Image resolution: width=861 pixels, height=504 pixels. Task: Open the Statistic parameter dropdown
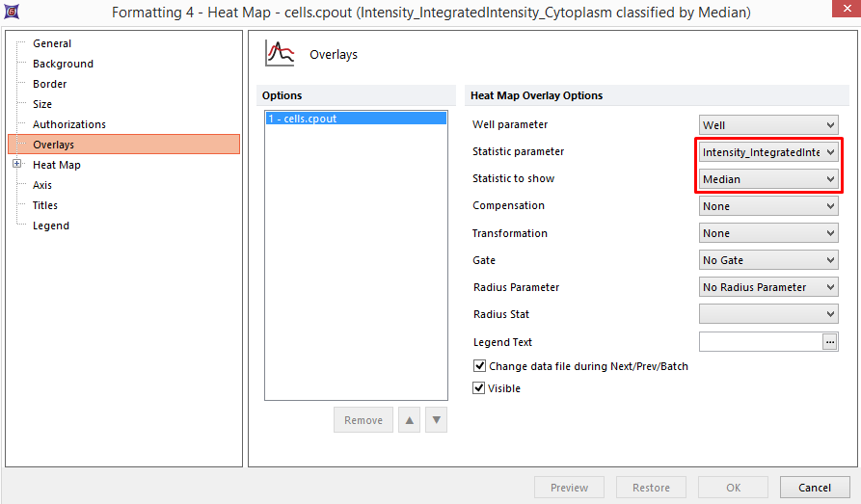click(768, 152)
